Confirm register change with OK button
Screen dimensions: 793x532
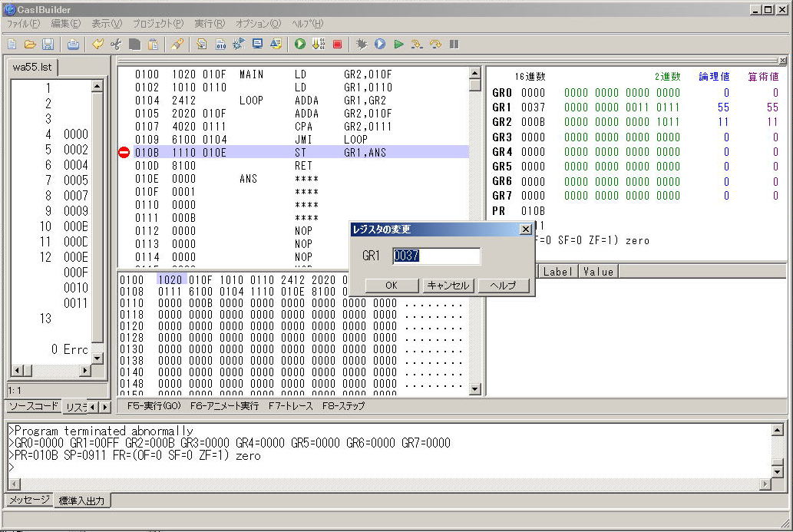pyautogui.click(x=391, y=286)
